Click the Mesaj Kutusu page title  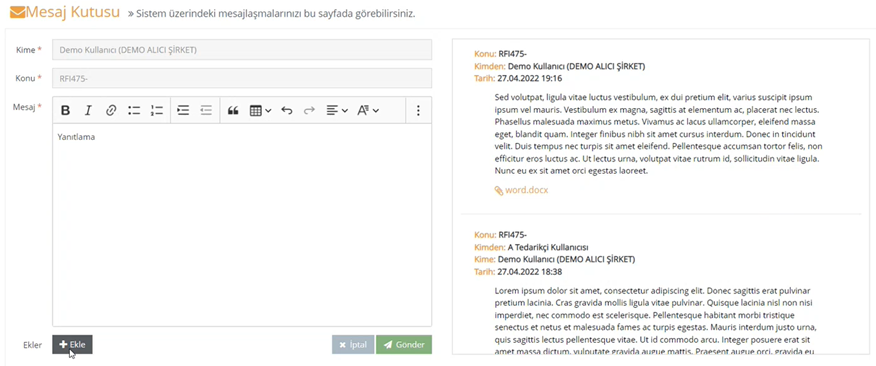coord(73,12)
